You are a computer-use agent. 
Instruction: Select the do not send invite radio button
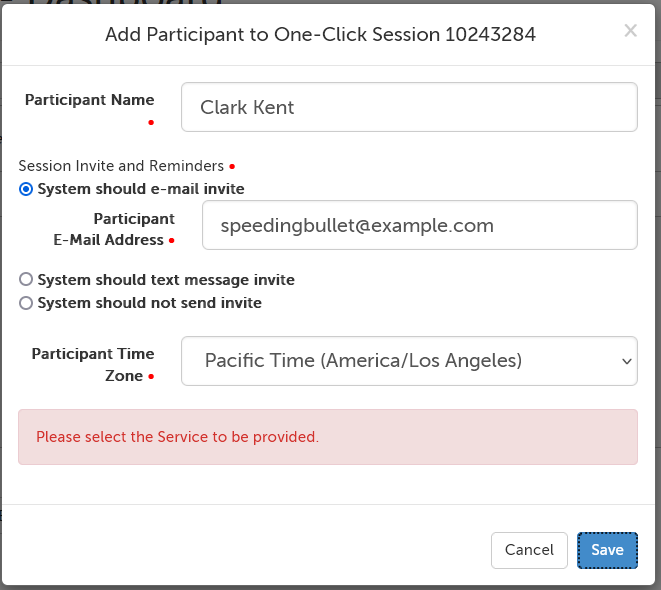click(x=27, y=303)
